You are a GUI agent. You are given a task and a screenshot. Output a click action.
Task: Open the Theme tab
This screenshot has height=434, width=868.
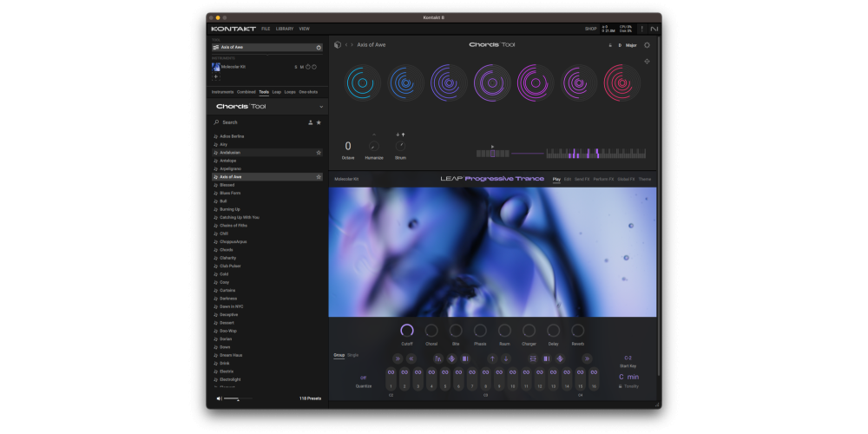pos(645,180)
